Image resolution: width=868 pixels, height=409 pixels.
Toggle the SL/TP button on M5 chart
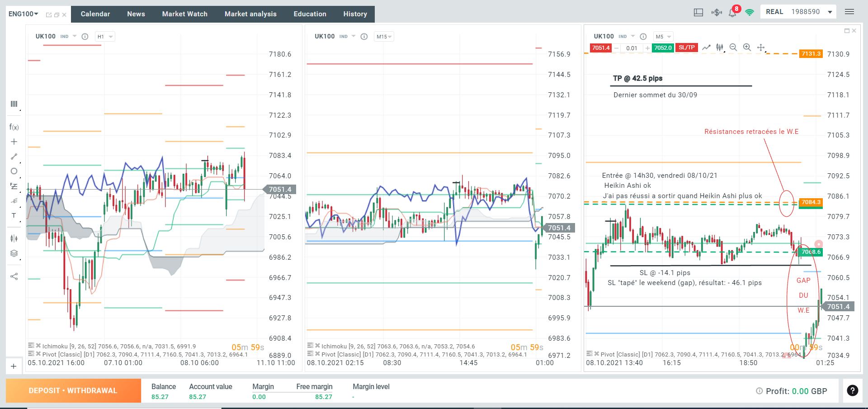tap(687, 48)
